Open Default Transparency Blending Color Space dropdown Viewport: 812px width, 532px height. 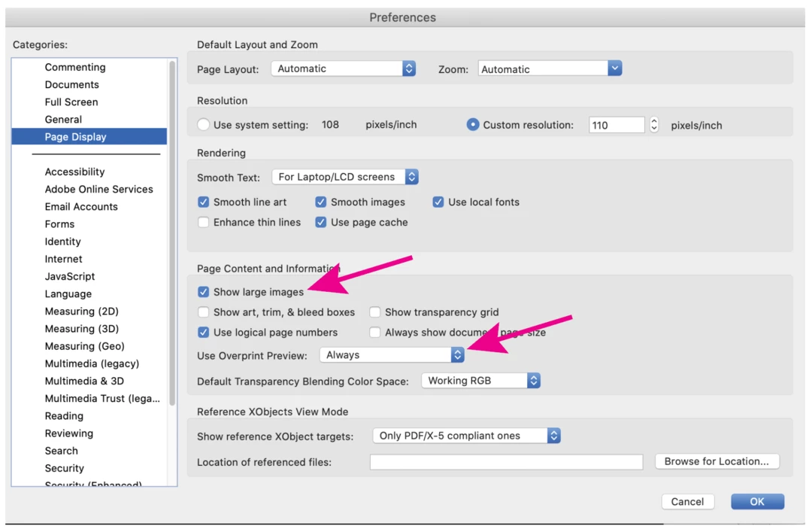pyautogui.click(x=480, y=381)
